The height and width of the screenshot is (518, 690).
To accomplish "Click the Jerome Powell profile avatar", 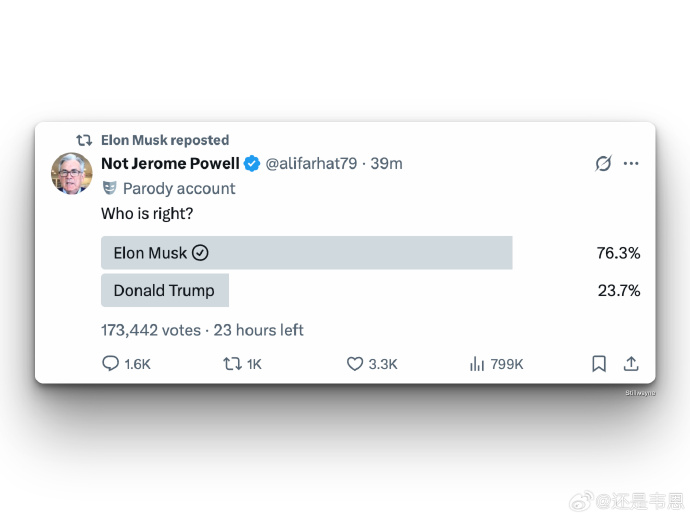I will (x=72, y=175).
